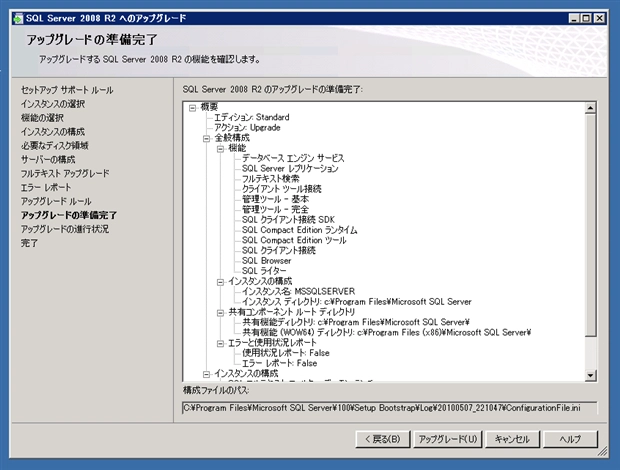Select SQL Server レプリケーション tree row

coord(290,168)
